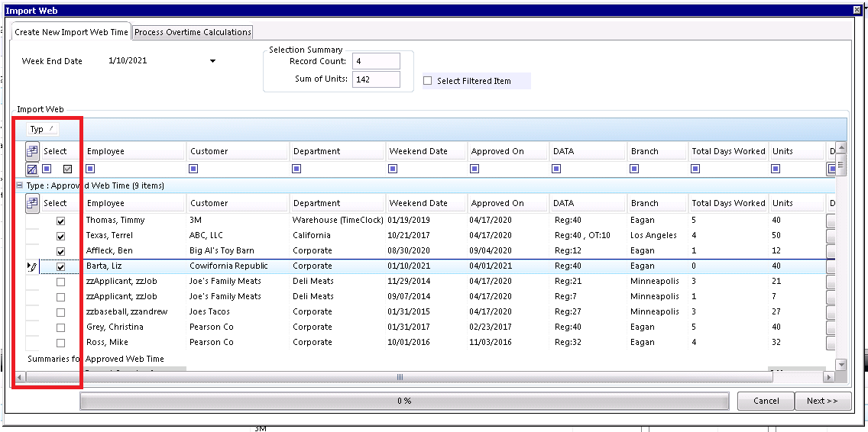
Task: Select the Big Al's Toy Barn cell
Action: click(x=238, y=250)
